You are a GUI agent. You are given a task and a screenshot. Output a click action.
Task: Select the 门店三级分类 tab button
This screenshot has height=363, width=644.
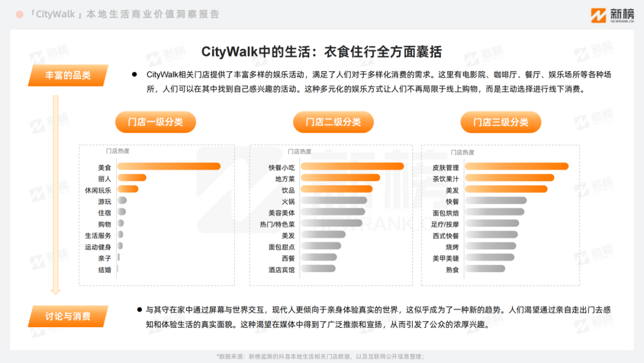pos(500,122)
